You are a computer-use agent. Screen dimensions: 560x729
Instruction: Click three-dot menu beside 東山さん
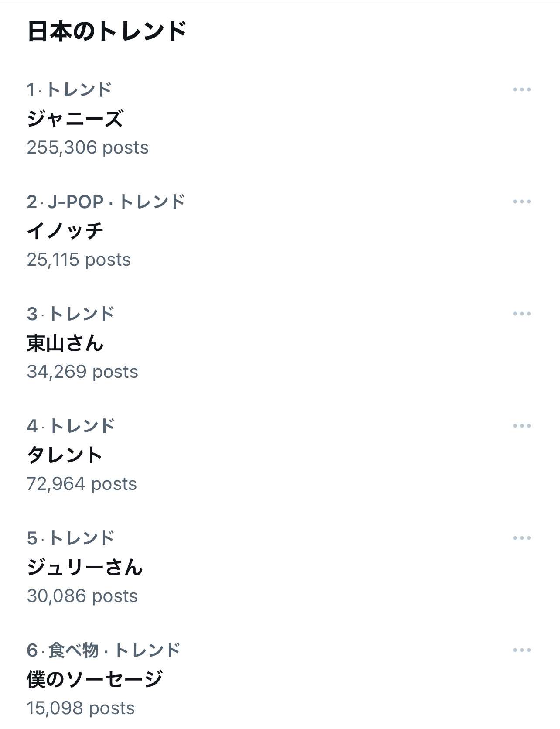(522, 314)
